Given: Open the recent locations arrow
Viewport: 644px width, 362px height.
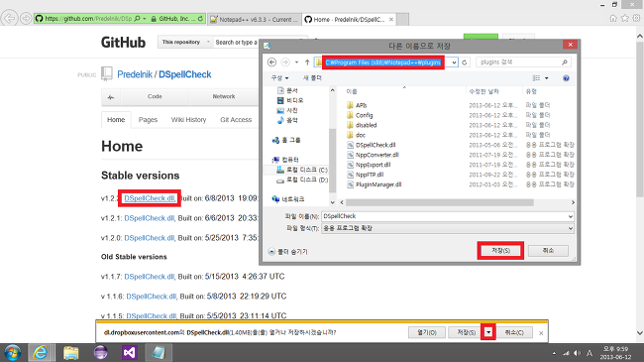Looking at the screenshot, I should [296, 62].
